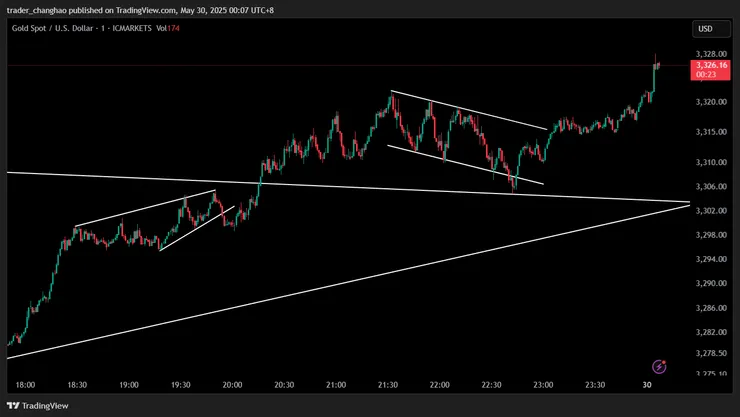Click the 19:00 time axis label

129,385
